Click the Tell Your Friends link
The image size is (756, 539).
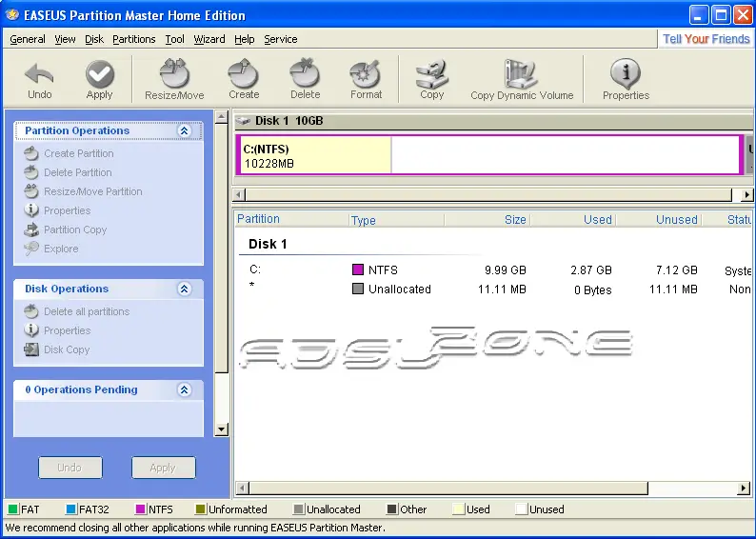point(706,39)
